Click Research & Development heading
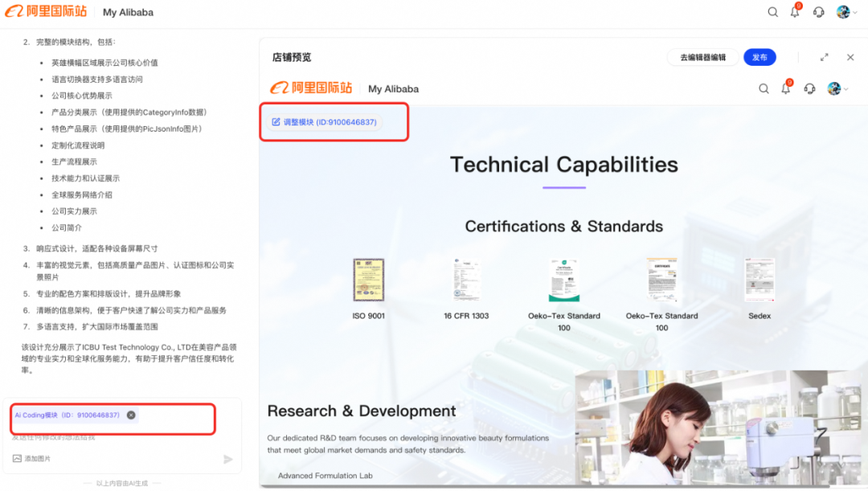This screenshot has width=868, height=491. tap(362, 411)
